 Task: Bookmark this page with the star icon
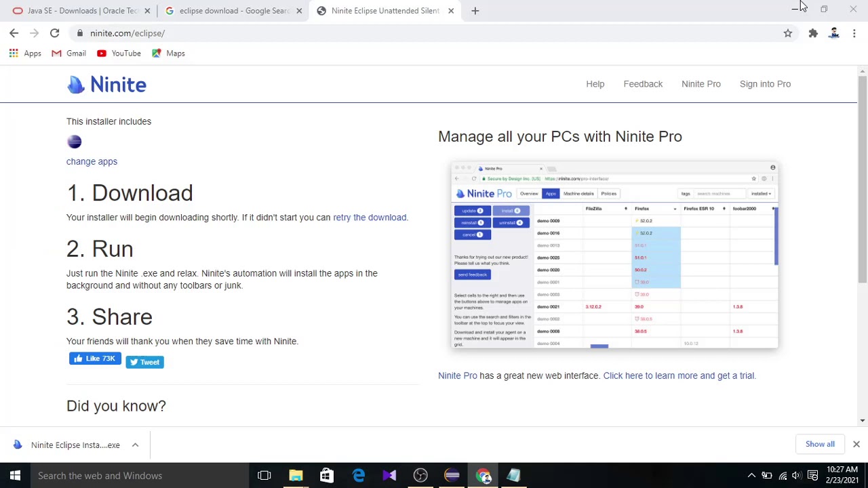[x=788, y=33]
